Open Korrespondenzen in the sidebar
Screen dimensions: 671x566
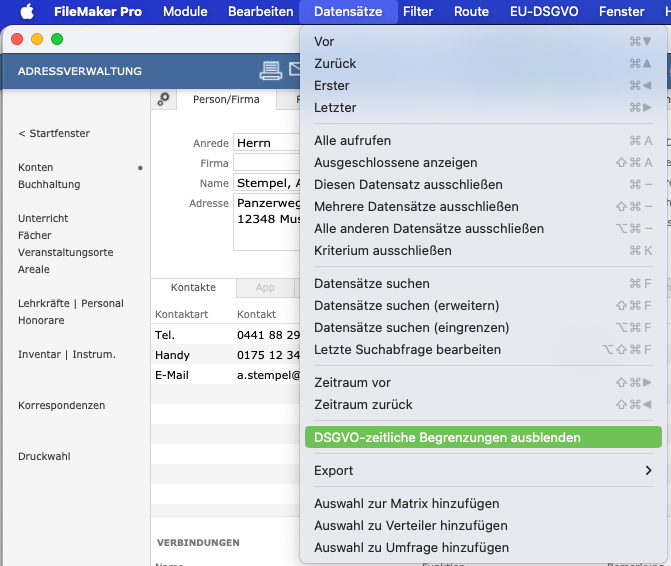[x=62, y=405]
